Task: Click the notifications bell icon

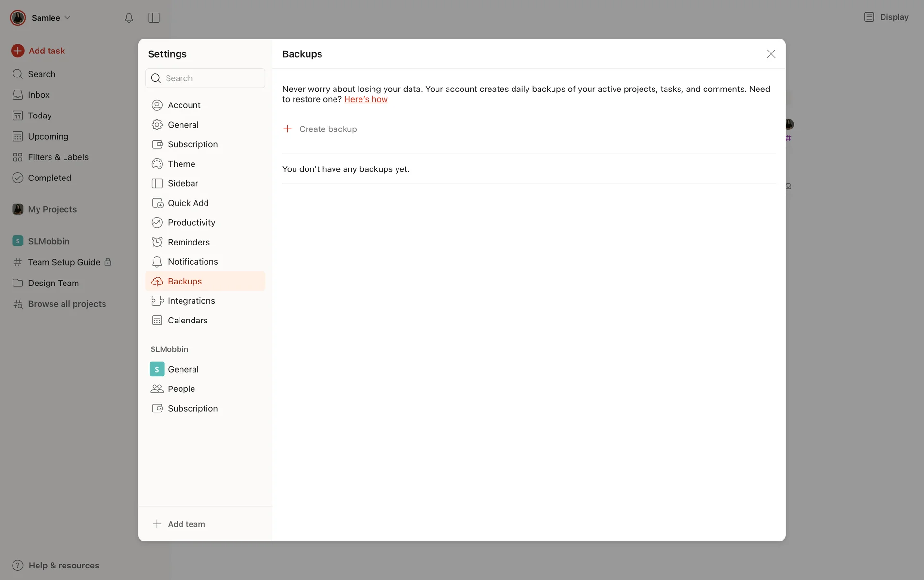Action: [128, 18]
